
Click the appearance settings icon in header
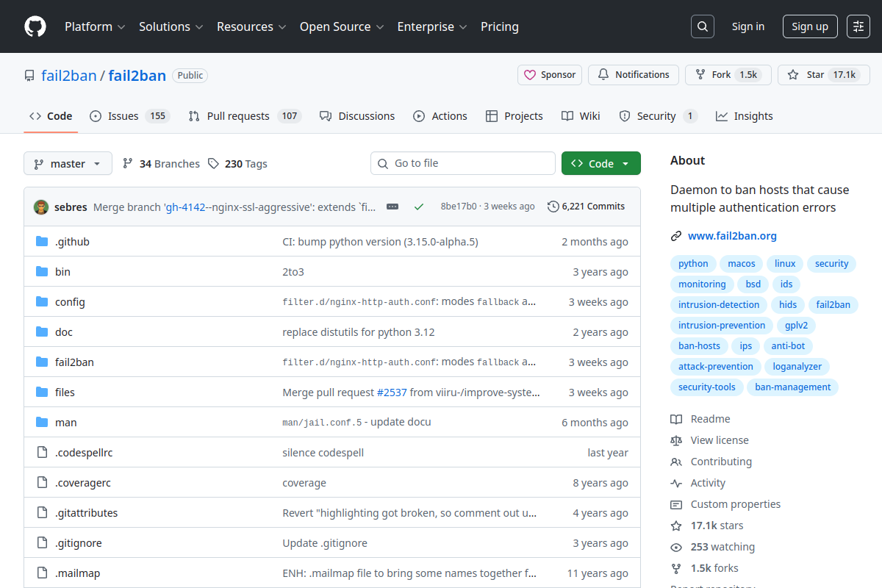tap(858, 26)
